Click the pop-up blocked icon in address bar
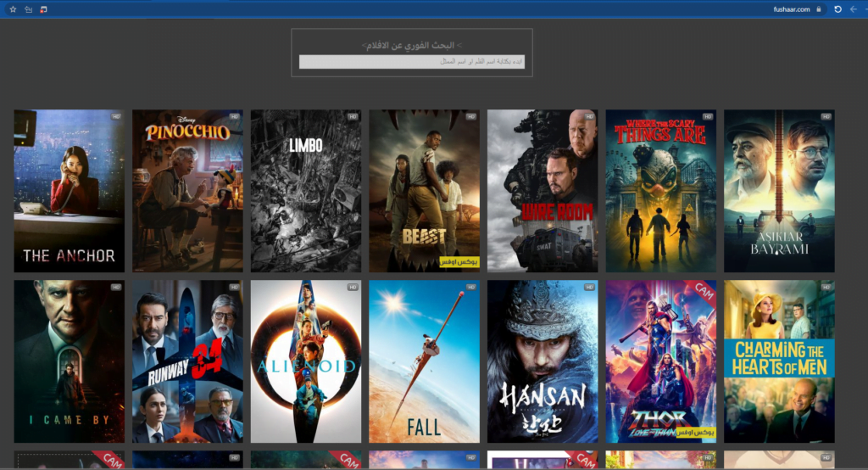The width and height of the screenshot is (868, 470). (43, 9)
